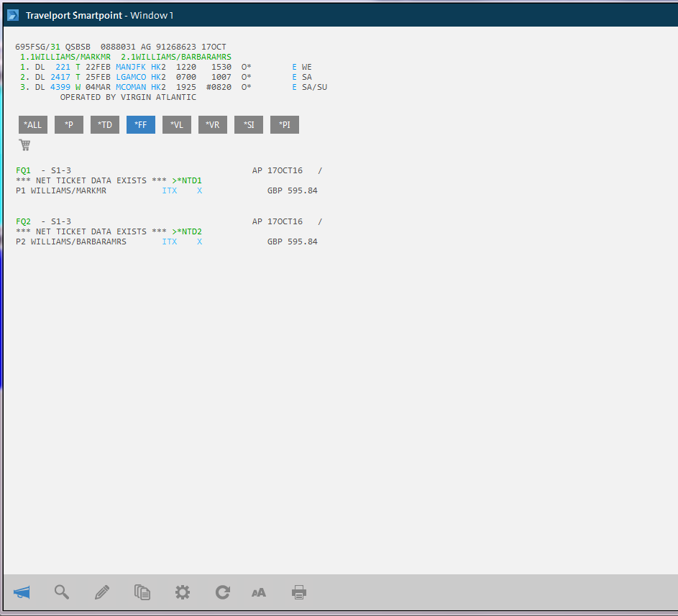Click flight number 2417 link
678x616 pixels.
pyautogui.click(x=60, y=77)
